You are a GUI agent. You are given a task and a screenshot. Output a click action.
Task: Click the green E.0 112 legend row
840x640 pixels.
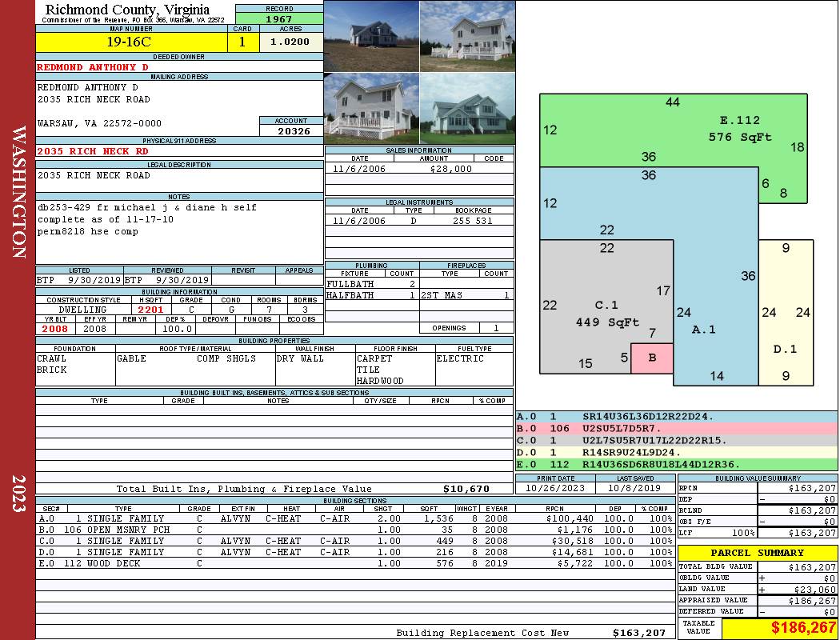pos(677,464)
